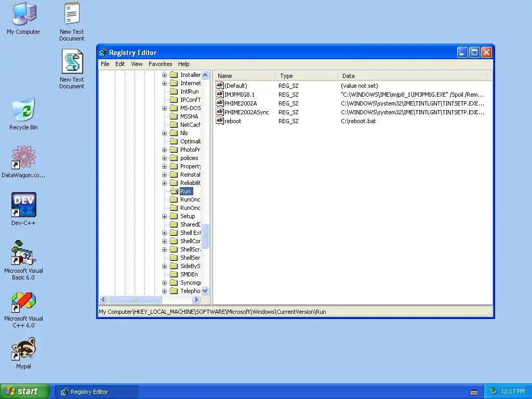The height and width of the screenshot is (399, 532).
Task: Click the keyboard icon in the taskbar
Action: click(x=474, y=392)
